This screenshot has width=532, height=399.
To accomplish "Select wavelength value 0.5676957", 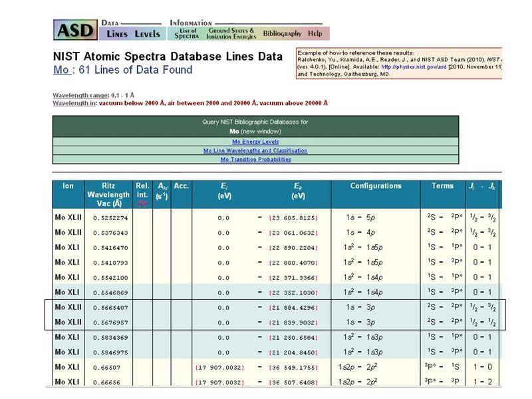I will 110,323.
